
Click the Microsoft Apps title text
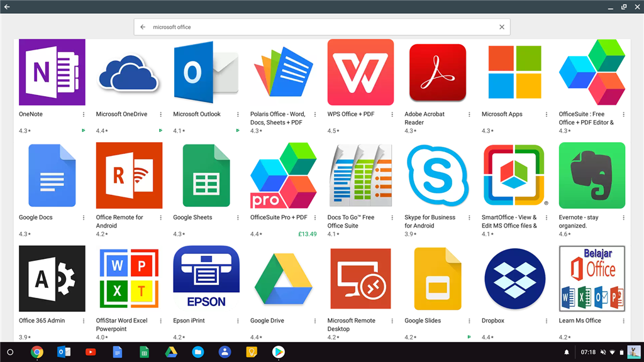[x=502, y=114]
